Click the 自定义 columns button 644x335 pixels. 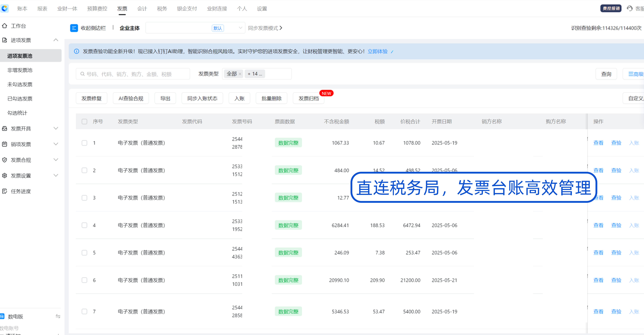634,98
